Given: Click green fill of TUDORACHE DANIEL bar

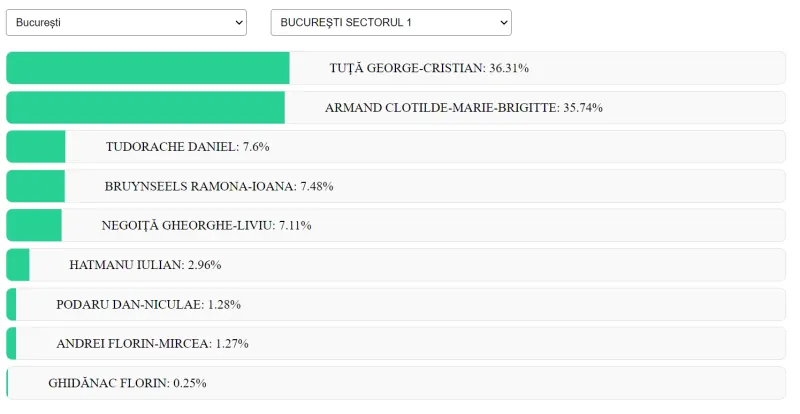Looking at the screenshot, I should point(36,147).
